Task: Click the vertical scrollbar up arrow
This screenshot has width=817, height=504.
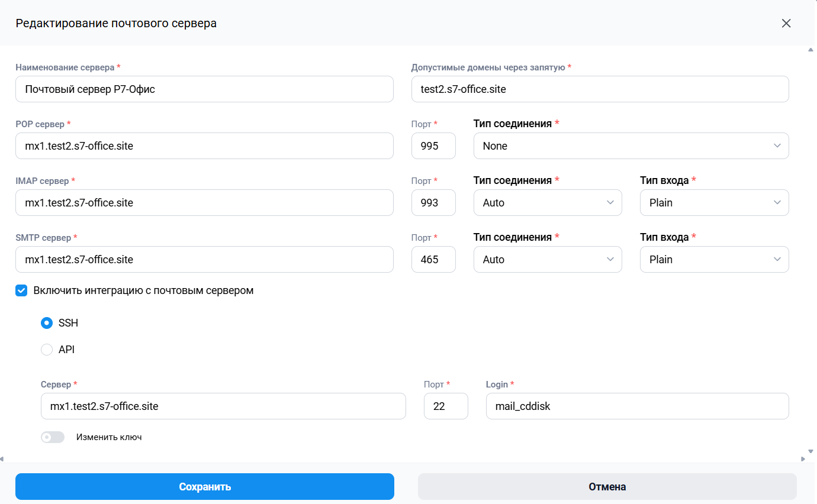Action: click(x=810, y=50)
